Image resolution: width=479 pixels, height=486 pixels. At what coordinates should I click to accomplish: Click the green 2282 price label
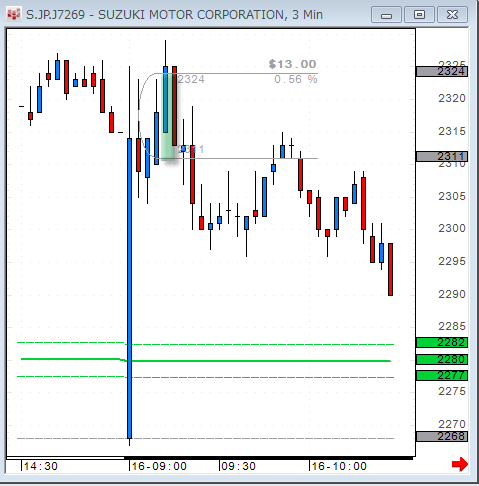click(x=442, y=342)
